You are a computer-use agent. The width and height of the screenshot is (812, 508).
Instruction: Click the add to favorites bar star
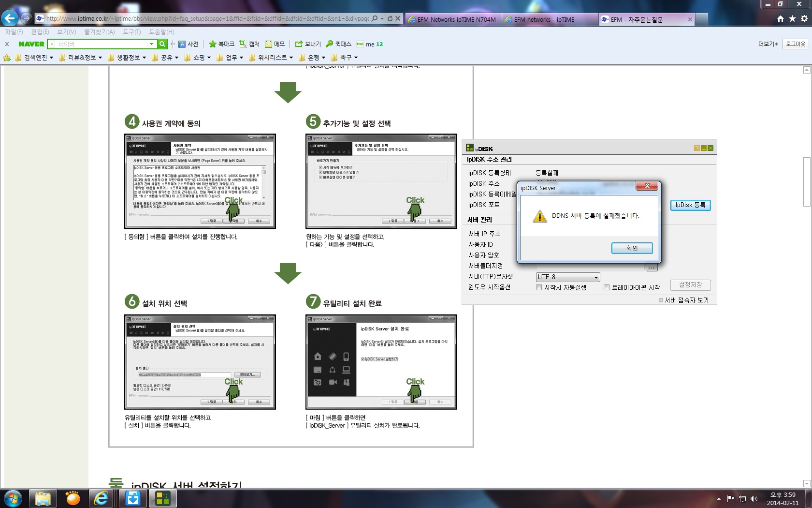[7, 58]
